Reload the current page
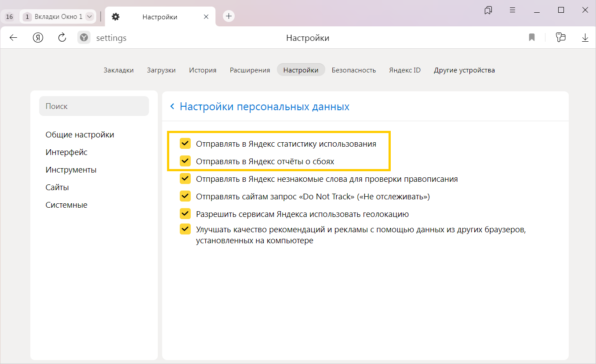This screenshot has height=364, width=596. point(62,38)
